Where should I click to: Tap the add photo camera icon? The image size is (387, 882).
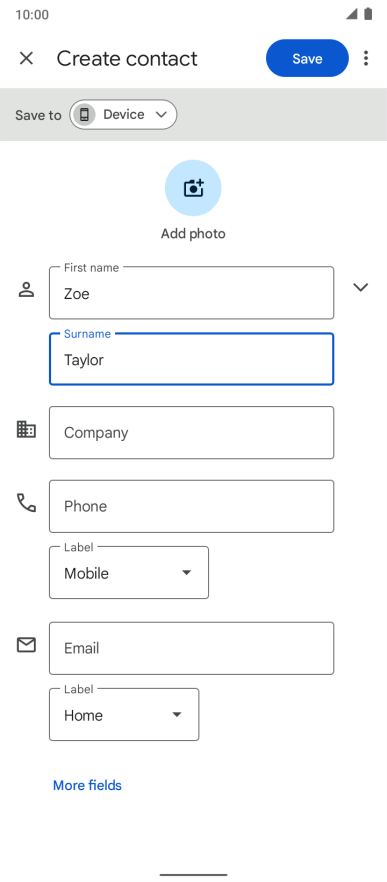[x=193, y=188]
